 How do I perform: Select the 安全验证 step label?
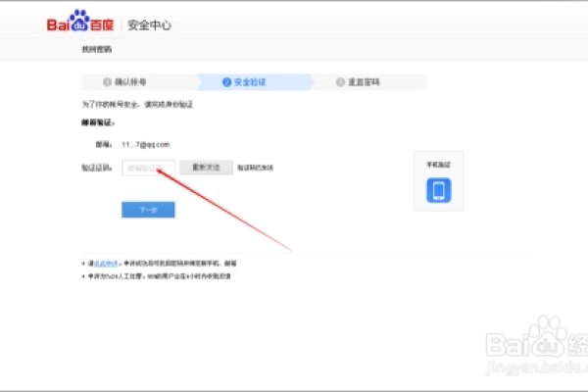point(250,81)
